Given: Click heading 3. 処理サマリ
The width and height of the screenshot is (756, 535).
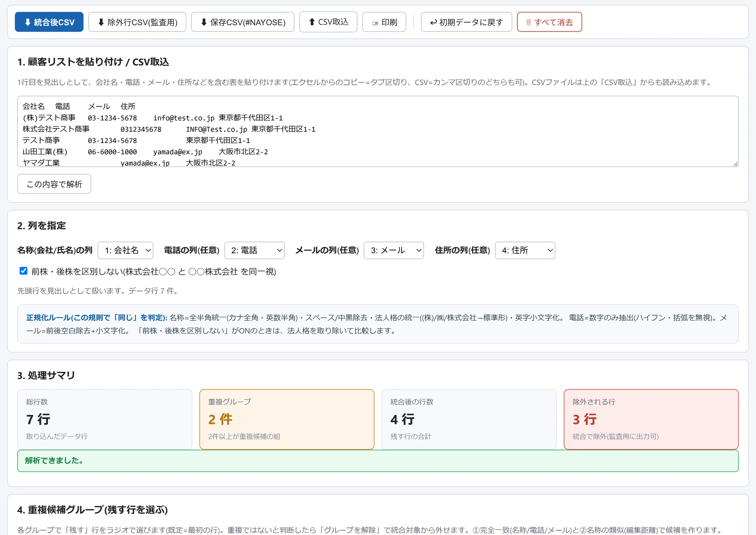Looking at the screenshot, I should click(x=46, y=375).
